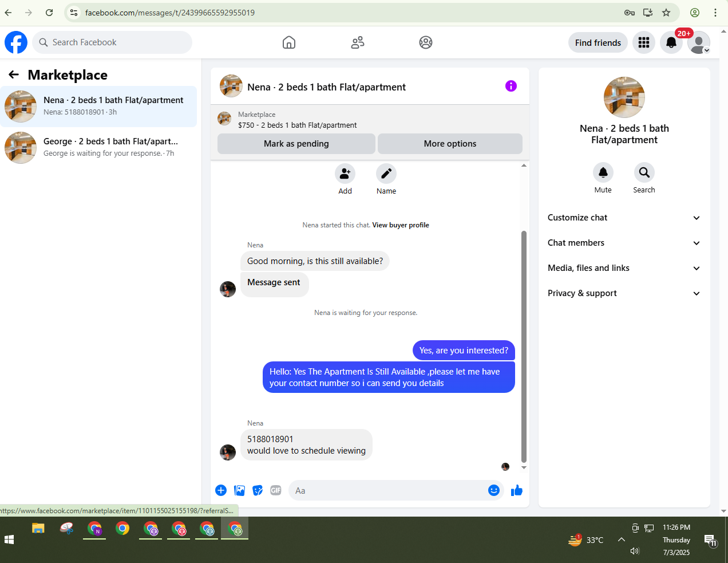Open File Explorer from the taskbar

pos(38,528)
